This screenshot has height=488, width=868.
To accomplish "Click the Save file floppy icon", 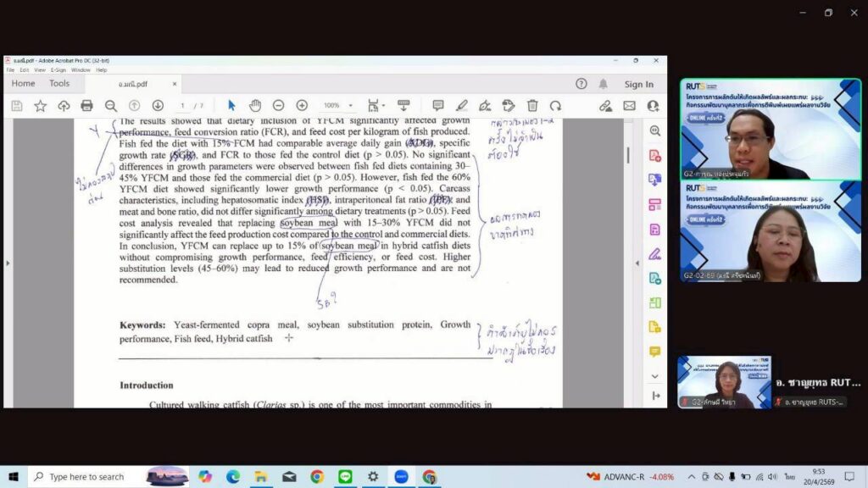I will [16, 106].
